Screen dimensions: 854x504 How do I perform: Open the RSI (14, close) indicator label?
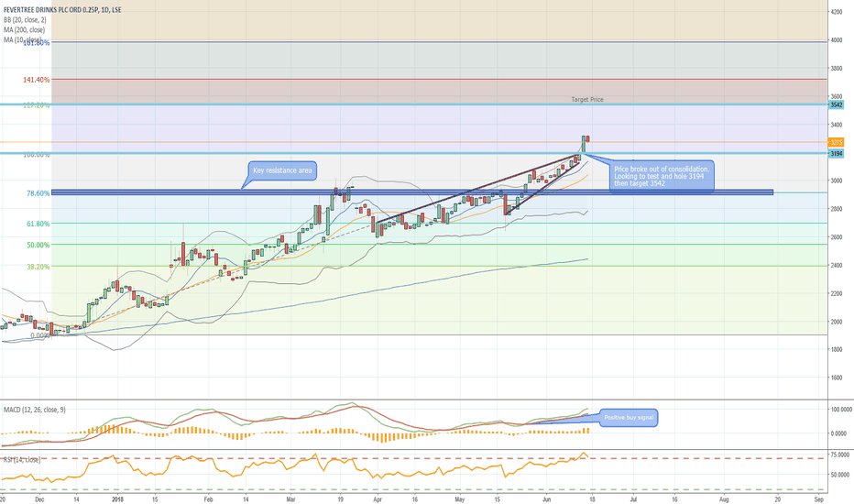(x=22, y=460)
